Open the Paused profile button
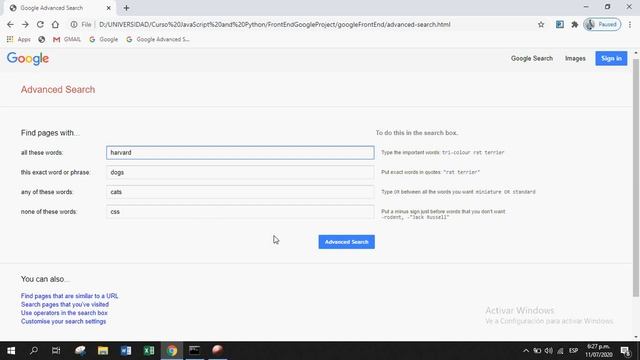This screenshot has height=360, width=640. point(602,24)
